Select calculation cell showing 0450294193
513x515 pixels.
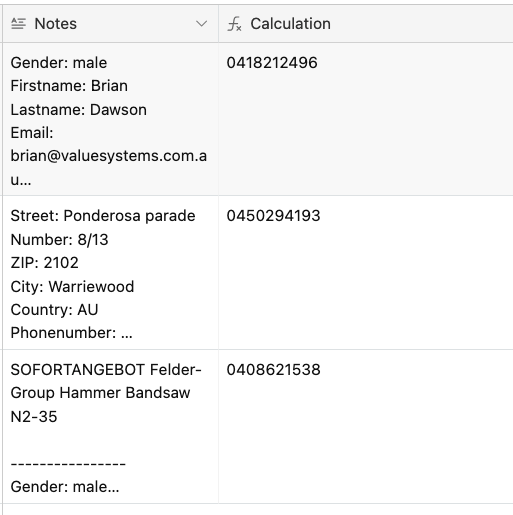(x=366, y=273)
